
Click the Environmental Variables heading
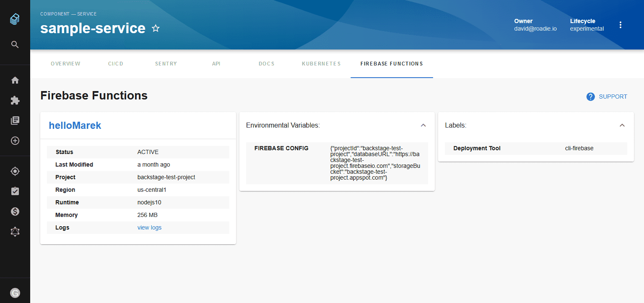point(283,125)
